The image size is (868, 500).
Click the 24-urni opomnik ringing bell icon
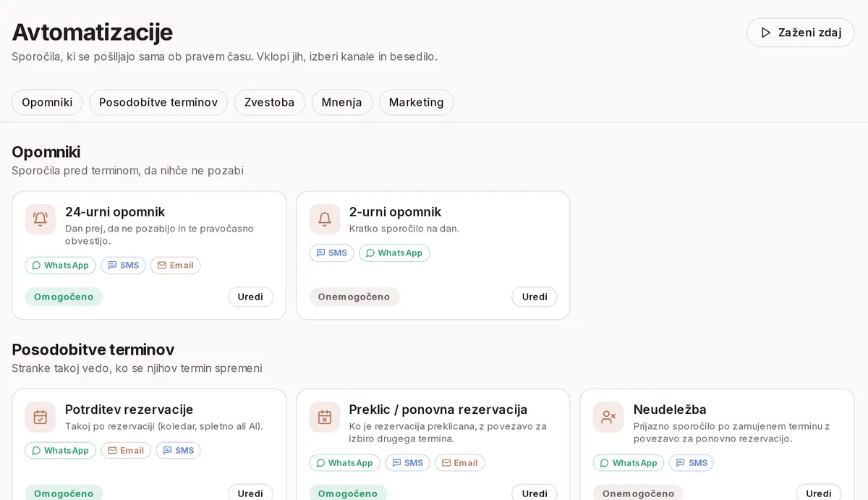click(41, 219)
